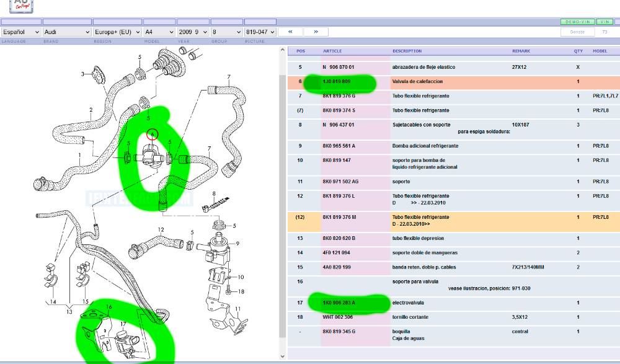Click the Donate button
620x364 pixels.
[577, 32]
